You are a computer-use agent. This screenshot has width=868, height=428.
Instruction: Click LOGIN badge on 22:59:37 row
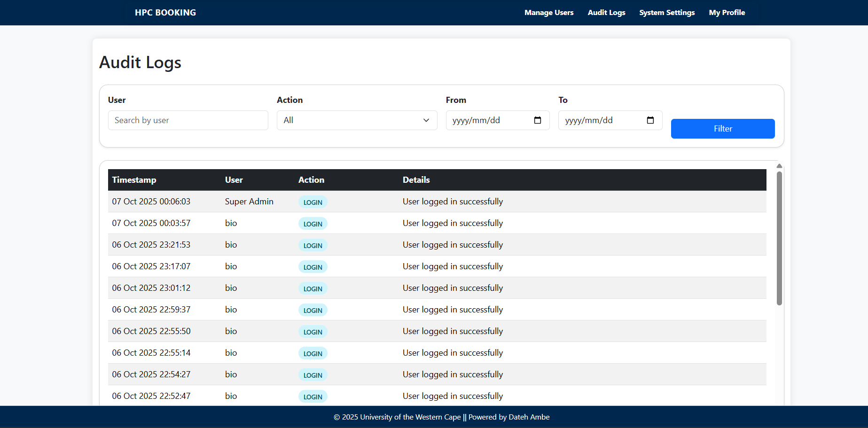313,310
